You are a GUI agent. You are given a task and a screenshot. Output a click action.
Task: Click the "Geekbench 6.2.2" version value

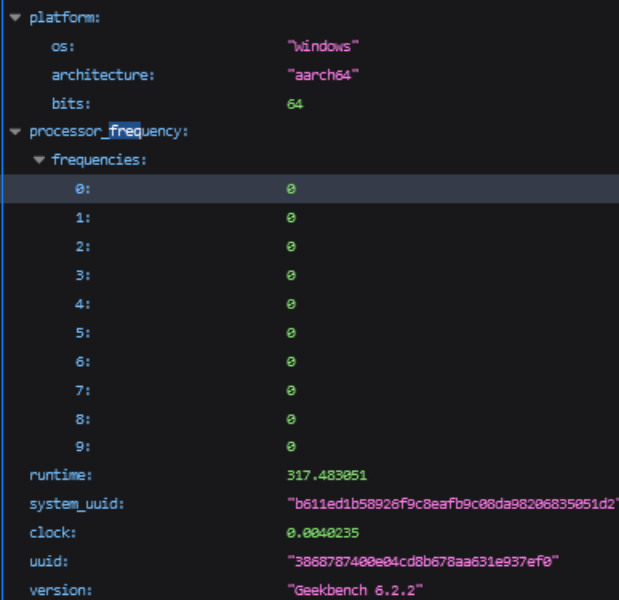[354, 590]
